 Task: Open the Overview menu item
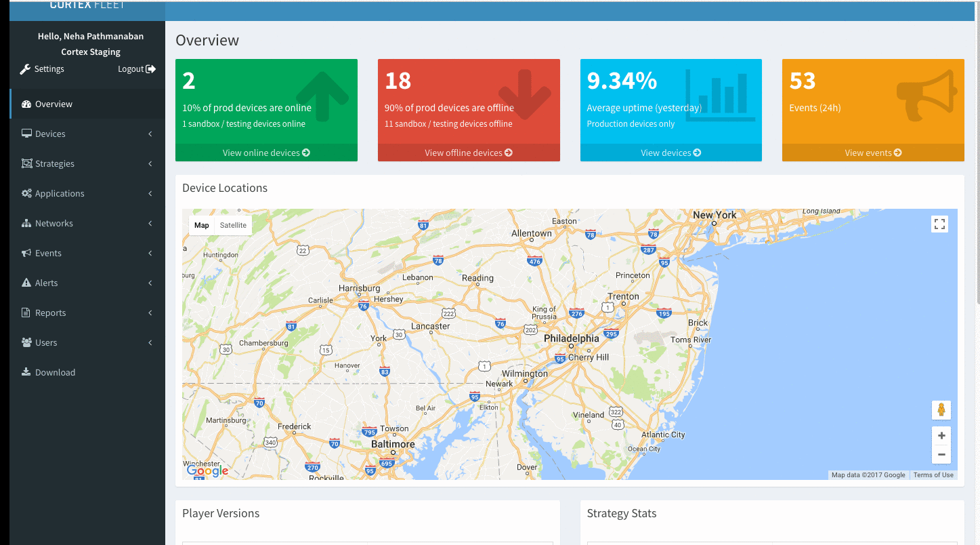(87, 104)
